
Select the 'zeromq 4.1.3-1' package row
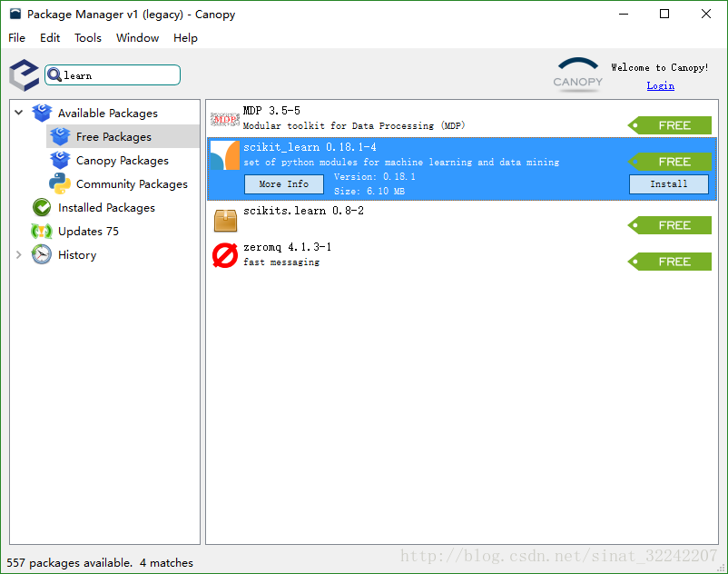click(x=462, y=256)
